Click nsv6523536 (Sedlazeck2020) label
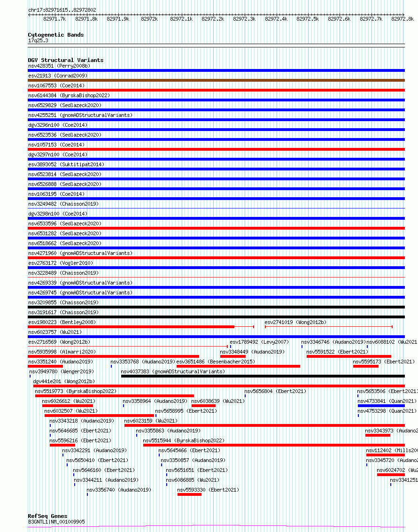Image resolution: width=418 pixels, height=532 pixels. [x=65, y=135]
